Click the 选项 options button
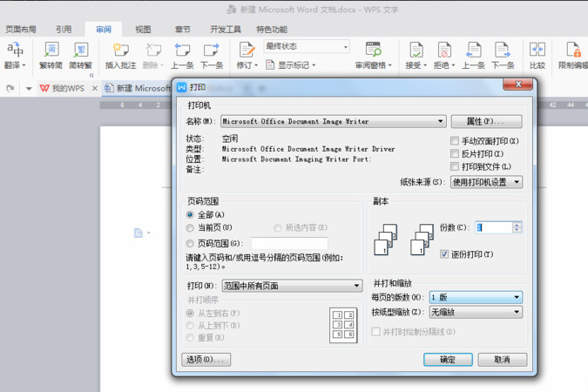The height and width of the screenshot is (392, 588). tap(206, 360)
